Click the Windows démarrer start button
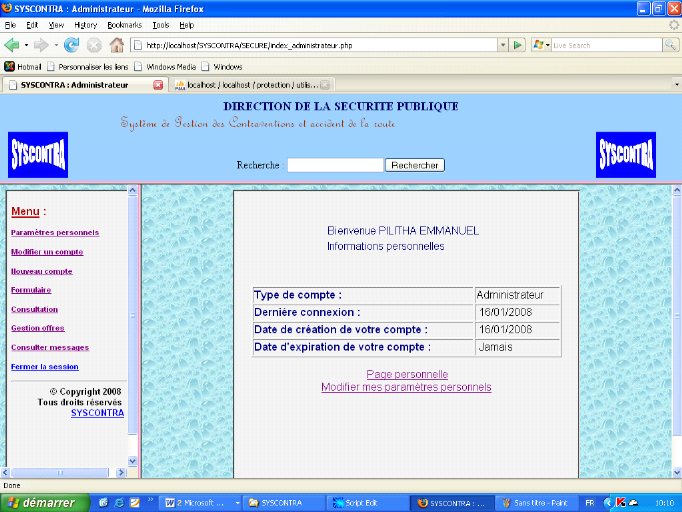This screenshot has width=682, height=512. (x=42, y=502)
